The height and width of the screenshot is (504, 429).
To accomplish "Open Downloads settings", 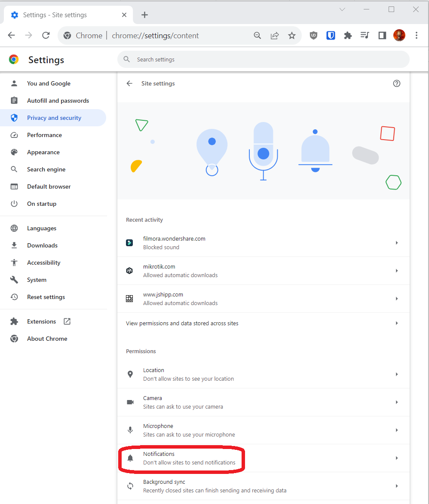I will pyautogui.click(x=53, y=246).
